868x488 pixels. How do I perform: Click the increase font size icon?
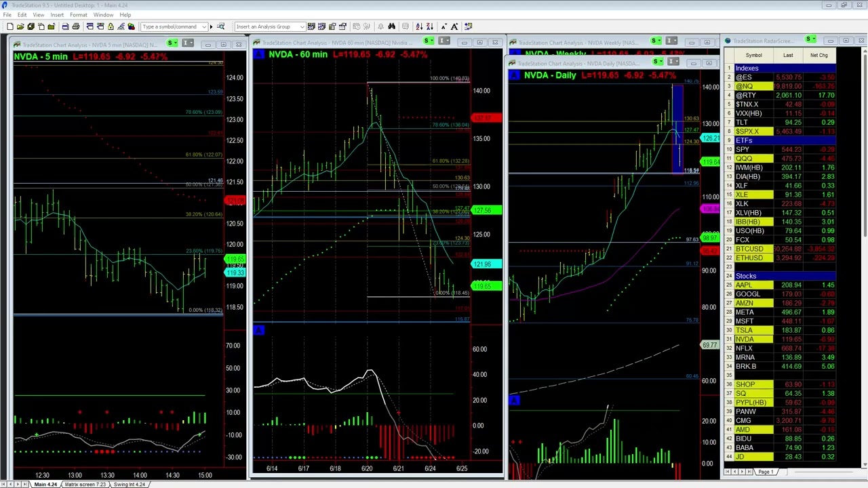(454, 26)
